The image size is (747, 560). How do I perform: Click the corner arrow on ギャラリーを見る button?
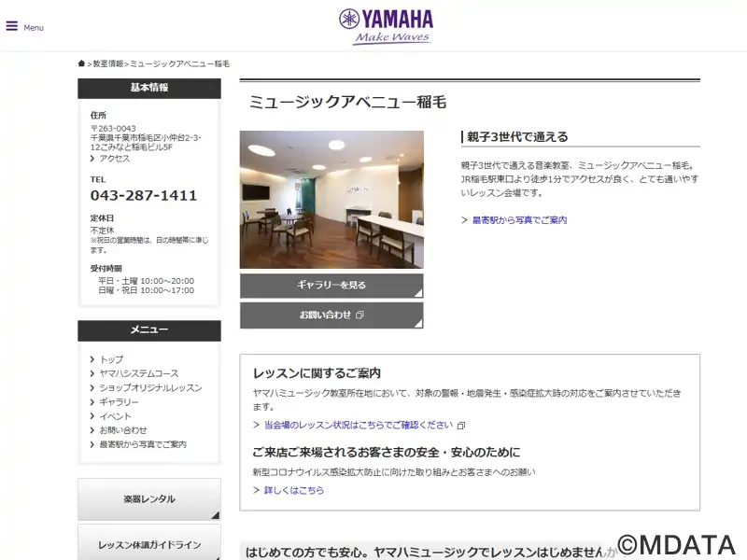pyautogui.click(x=418, y=293)
